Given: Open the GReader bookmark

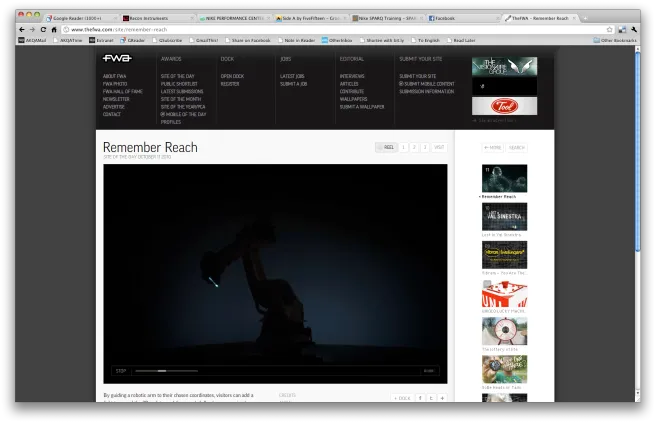Looking at the screenshot, I should point(132,41).
